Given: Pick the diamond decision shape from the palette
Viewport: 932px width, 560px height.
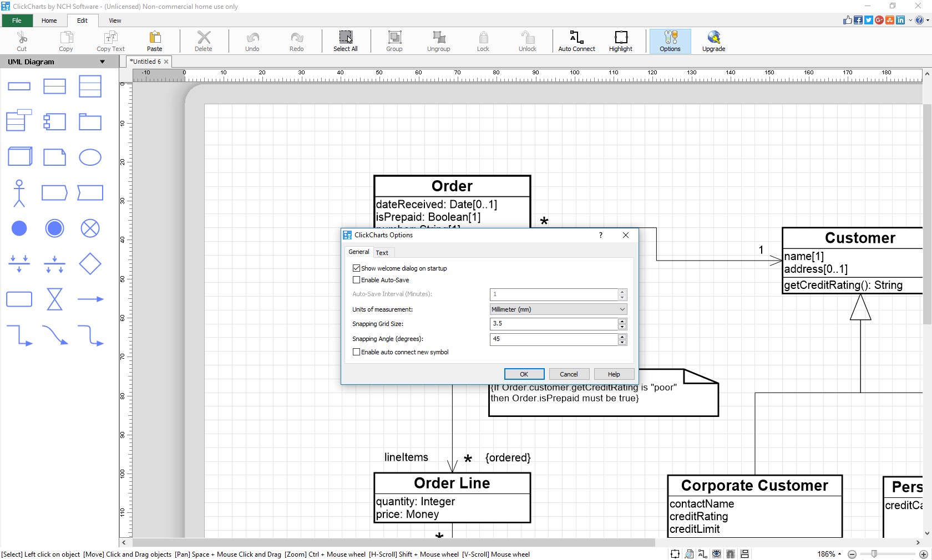Looking at the screenshot, I should point(90,264).
